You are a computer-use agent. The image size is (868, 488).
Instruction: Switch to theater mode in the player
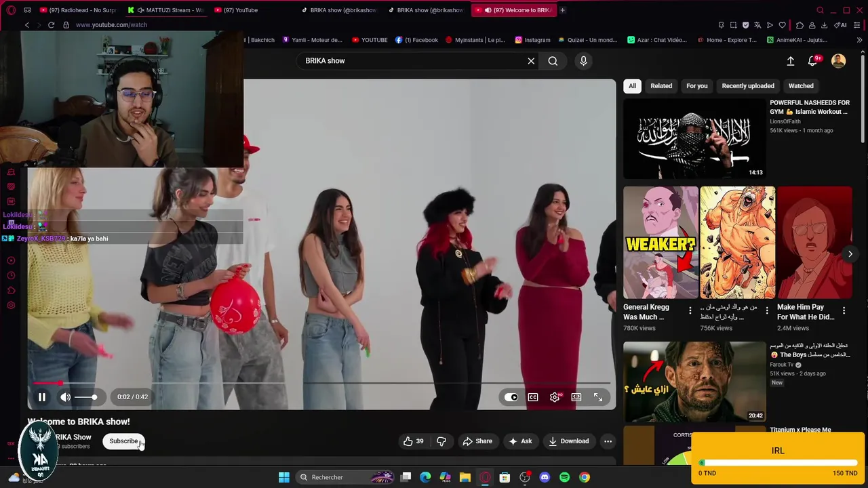point(576,397)
